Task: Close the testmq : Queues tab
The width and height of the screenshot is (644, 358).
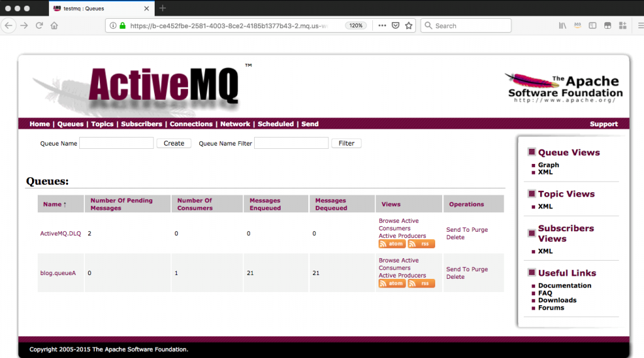Action: tap(146, 8)
